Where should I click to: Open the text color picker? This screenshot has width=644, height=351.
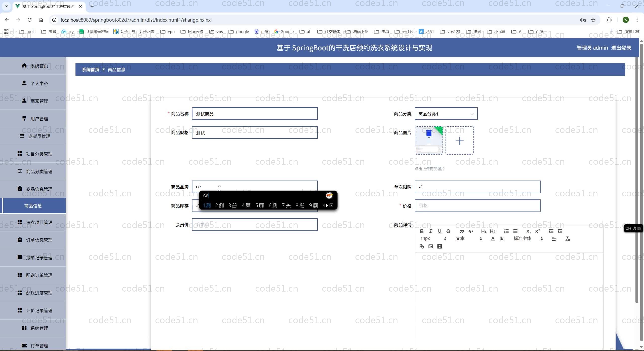(493, 239)
